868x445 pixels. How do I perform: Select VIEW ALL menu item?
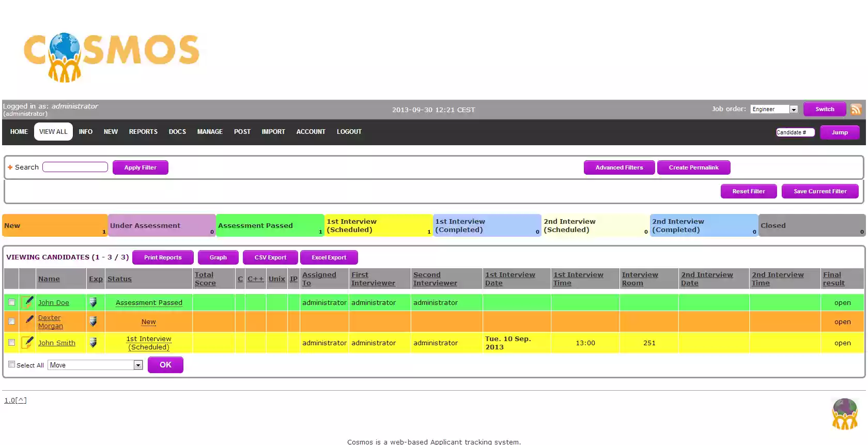pyautogui.click(x=53, y=132)
